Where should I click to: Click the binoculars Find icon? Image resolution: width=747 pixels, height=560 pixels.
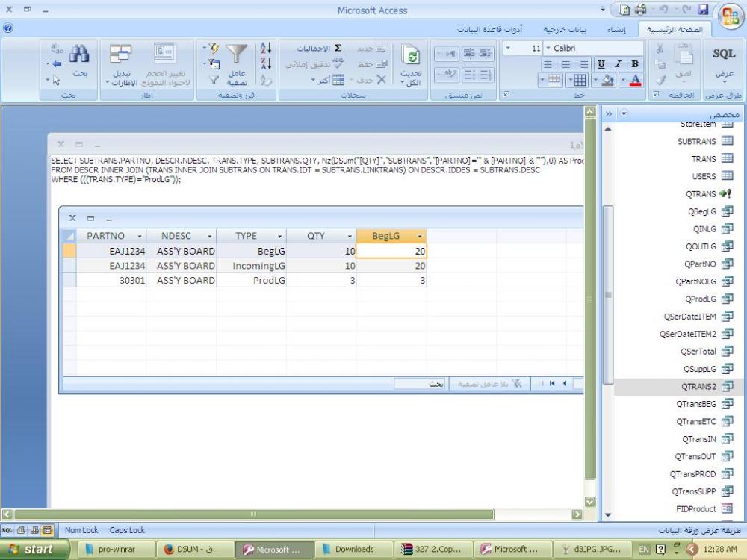coord(79,54)
